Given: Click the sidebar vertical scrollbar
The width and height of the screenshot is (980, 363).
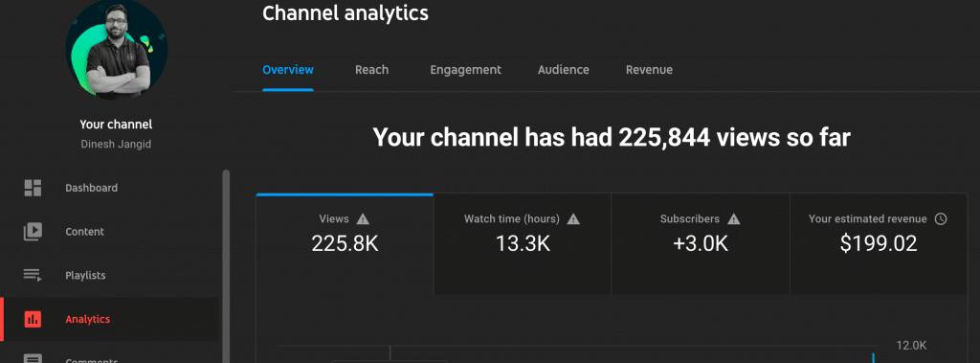Looking at the screenshot, I should coord(226,266).
